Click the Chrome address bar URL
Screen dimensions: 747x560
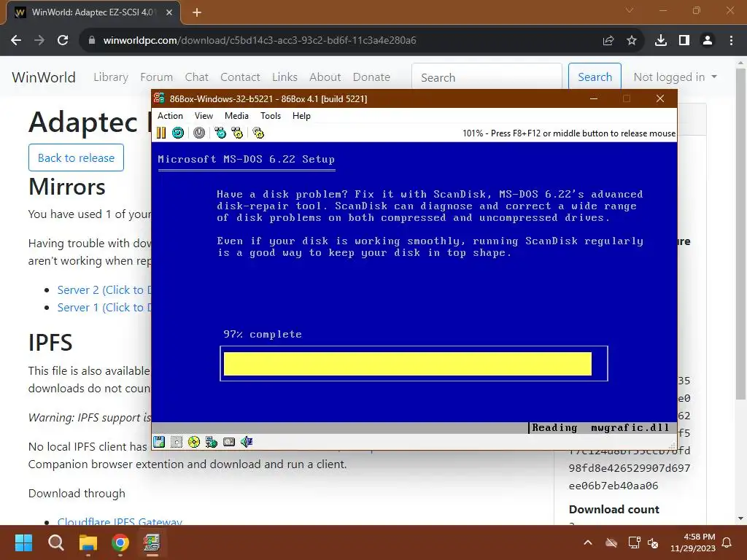pyautogui.click(x=260, y=41)
